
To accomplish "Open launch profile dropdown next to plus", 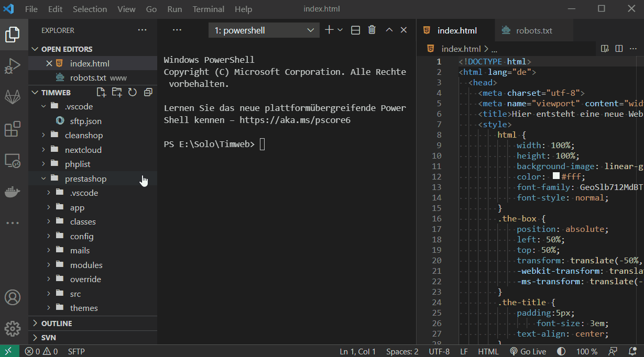I will [x=340, y=30].
